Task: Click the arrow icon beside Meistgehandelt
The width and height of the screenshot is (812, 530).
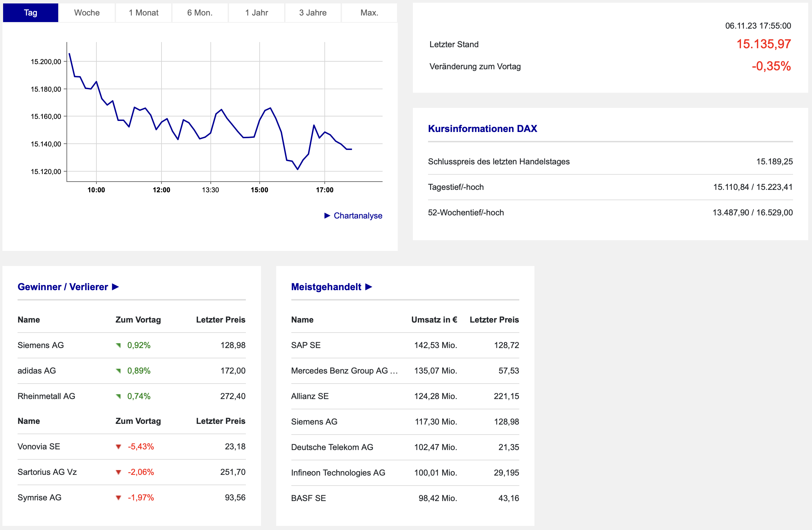Action: 368,287
